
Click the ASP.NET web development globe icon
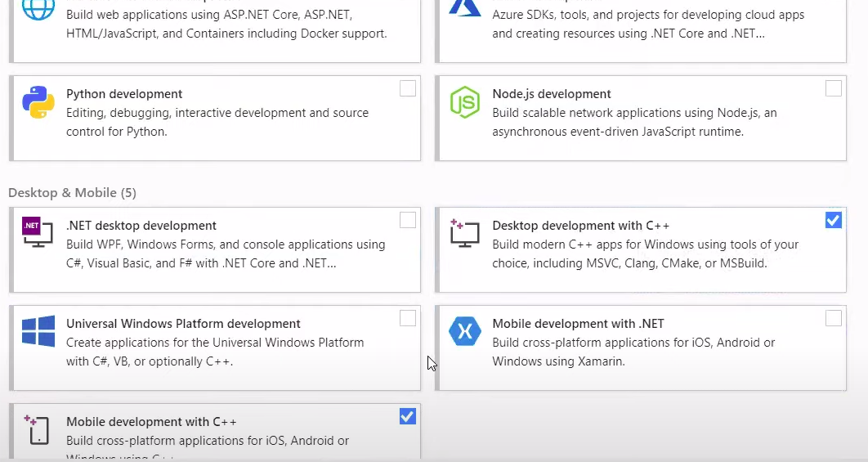pos(38,8)
